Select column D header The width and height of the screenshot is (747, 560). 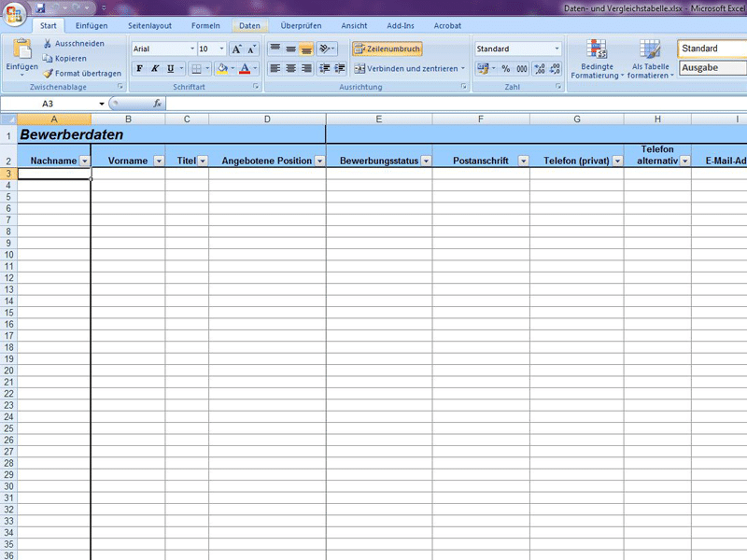click(x=267, y=119)
